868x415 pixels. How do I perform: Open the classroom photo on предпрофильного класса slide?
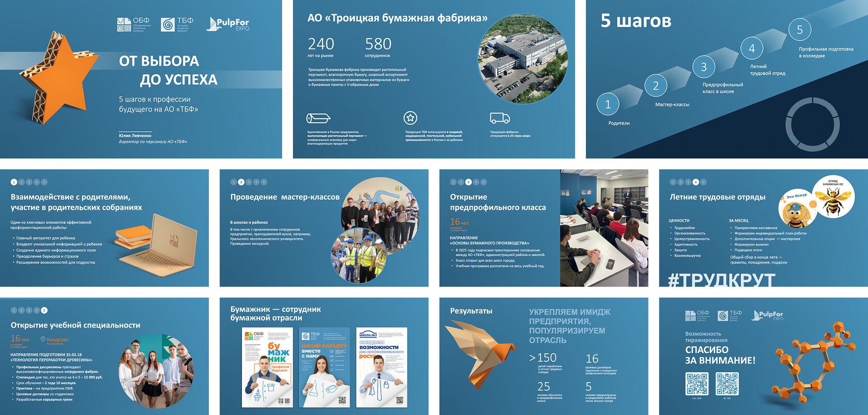coord(604,228)
